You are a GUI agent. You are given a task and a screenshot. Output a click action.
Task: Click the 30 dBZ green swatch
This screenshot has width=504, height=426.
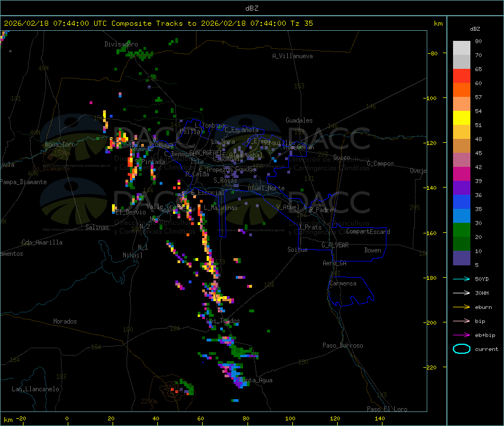(461, 230)
